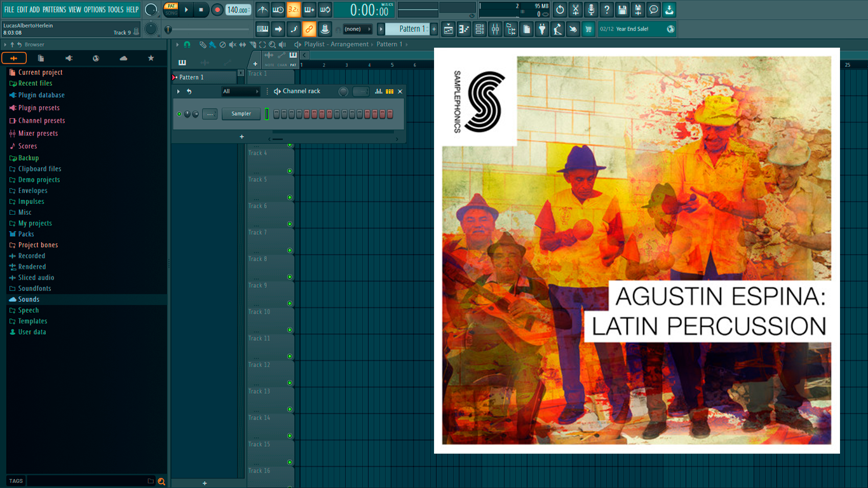Viewport: 868px width, 488px height.
Task: Click the Sampler channel button
Action: tap(241, 114)
